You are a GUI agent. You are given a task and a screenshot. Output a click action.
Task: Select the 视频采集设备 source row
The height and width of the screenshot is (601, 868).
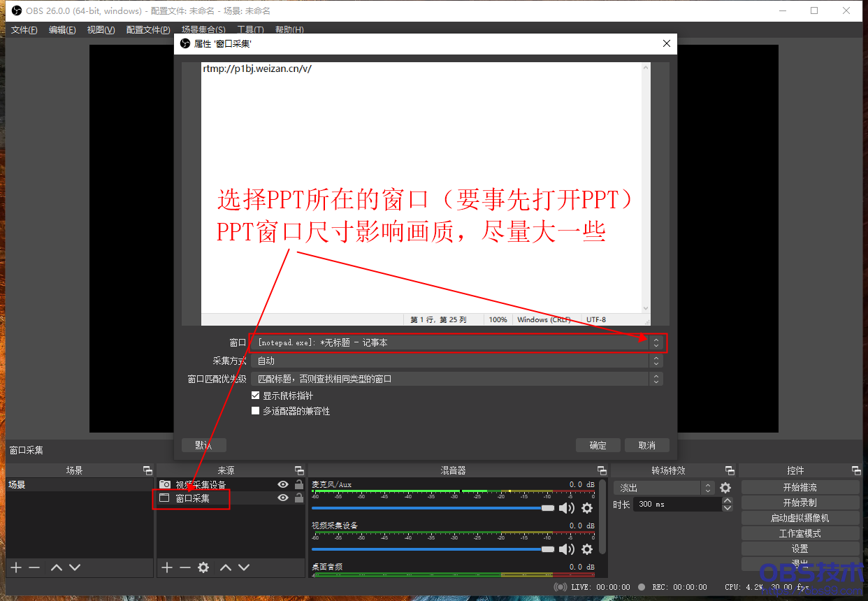tap(231, 484)
